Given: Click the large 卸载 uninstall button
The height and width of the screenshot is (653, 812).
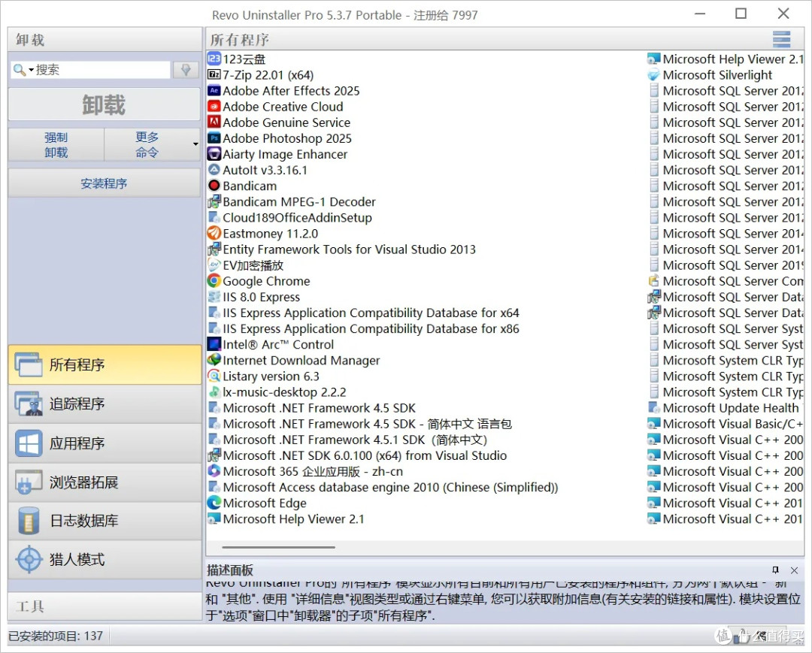Looking at the screenshot, I should pyautogui.click(x=105, y=105).
